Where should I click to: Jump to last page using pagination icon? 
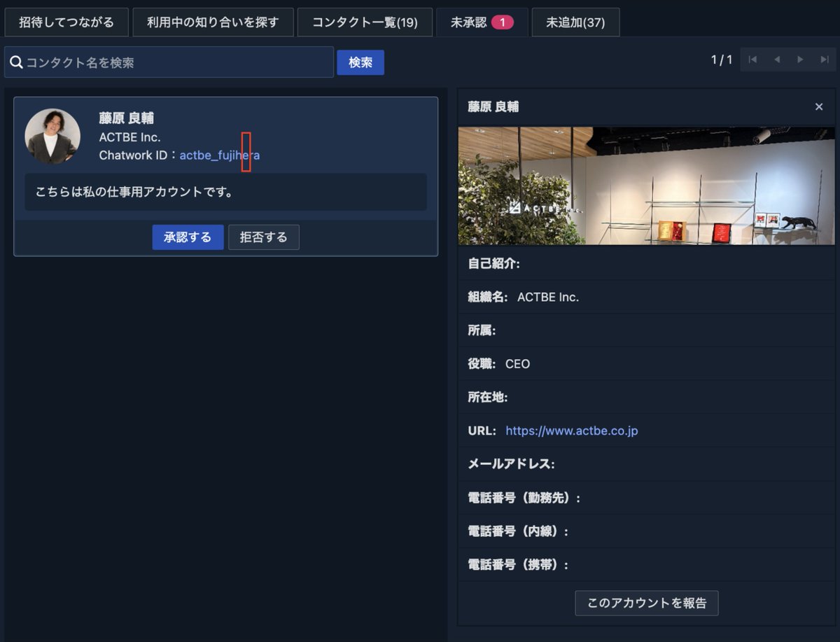[823, 60]
